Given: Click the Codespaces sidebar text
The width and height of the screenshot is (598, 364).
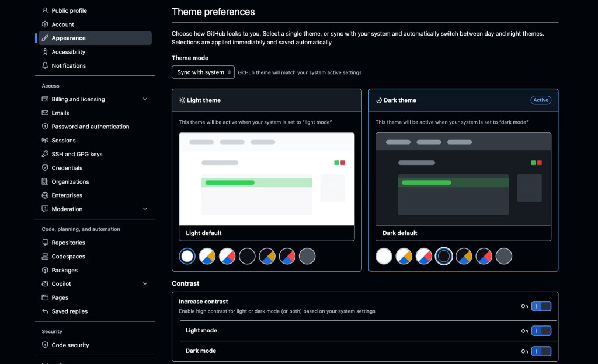Looking at the screenshot, I should coord(68,257).
